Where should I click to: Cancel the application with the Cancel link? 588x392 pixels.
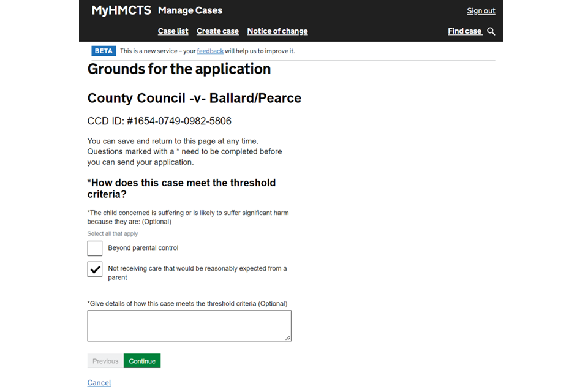pos(99,383)
